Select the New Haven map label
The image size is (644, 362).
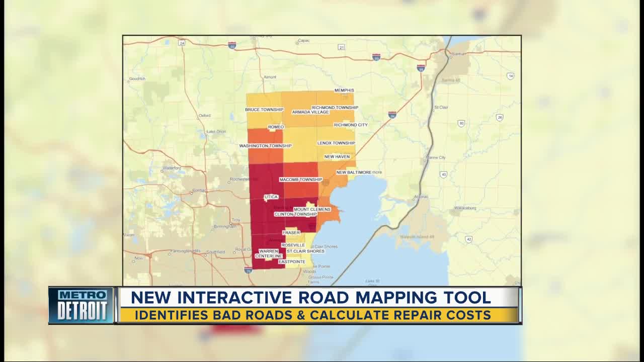[337, 157]
